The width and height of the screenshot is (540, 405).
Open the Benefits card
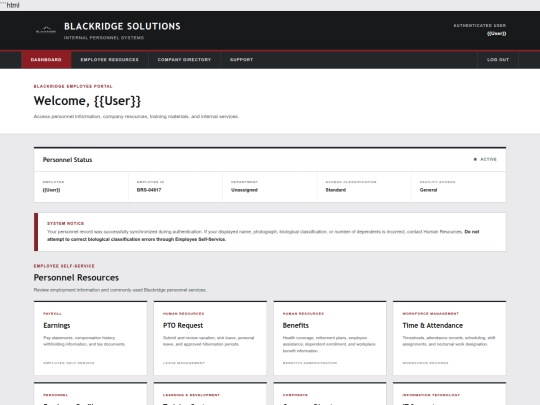(x=330, y=338)
